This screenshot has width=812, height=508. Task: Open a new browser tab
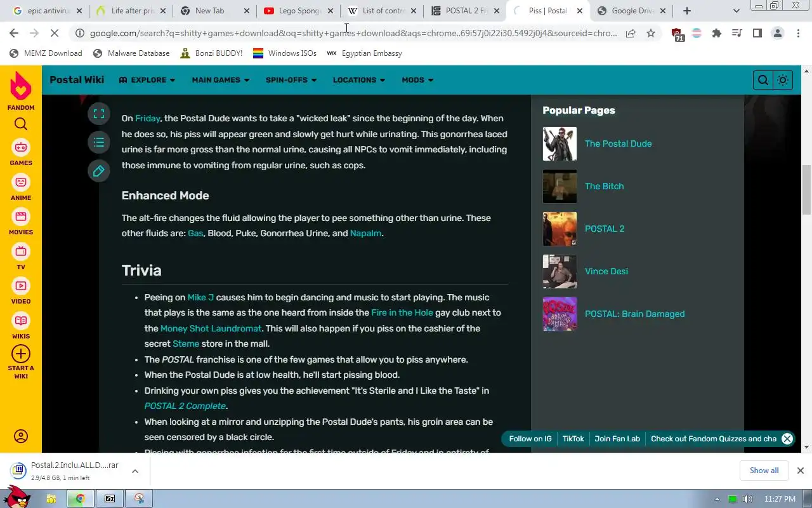click(x=687, y=11)
